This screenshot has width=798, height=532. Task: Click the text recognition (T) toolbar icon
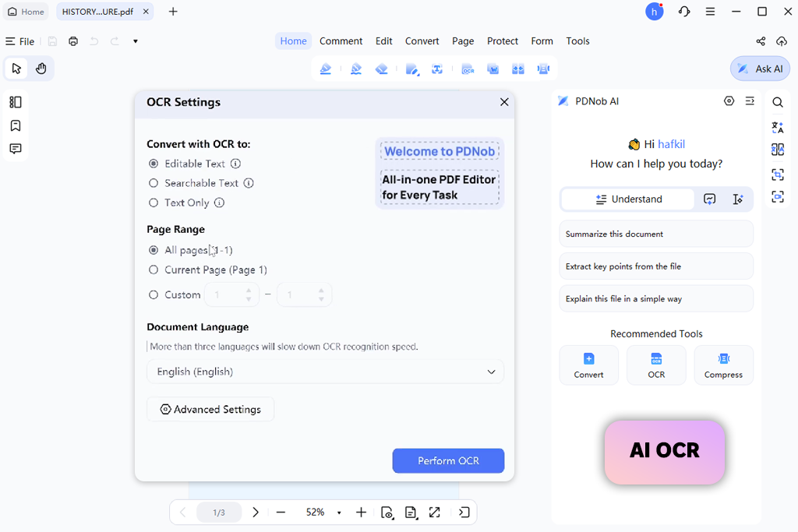tap(437, 69)
